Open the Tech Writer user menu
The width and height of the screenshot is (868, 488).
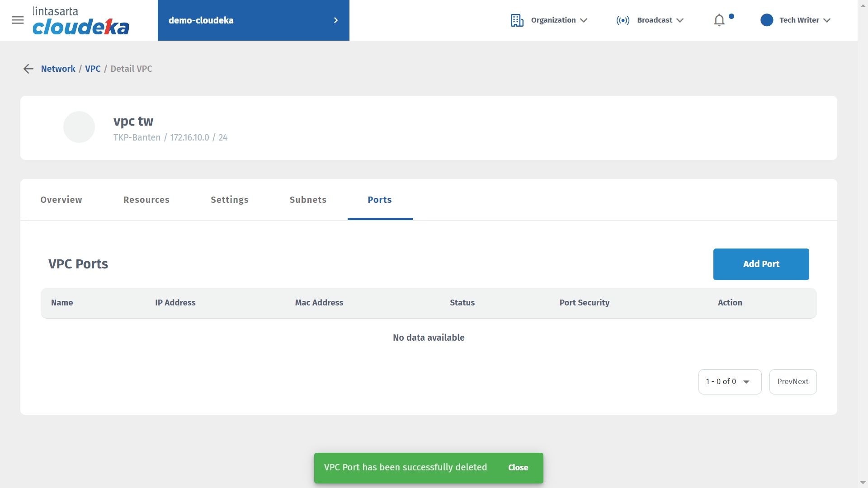[804, 20]
